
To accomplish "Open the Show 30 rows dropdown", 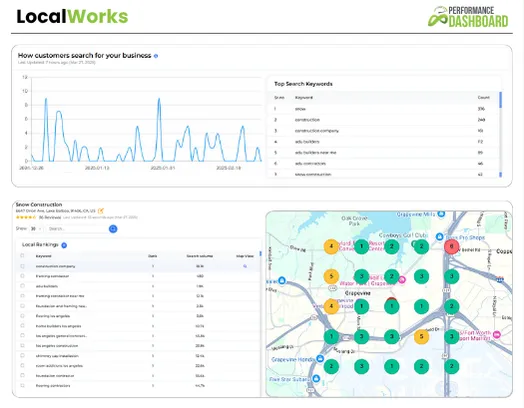I will click(36, 229).
